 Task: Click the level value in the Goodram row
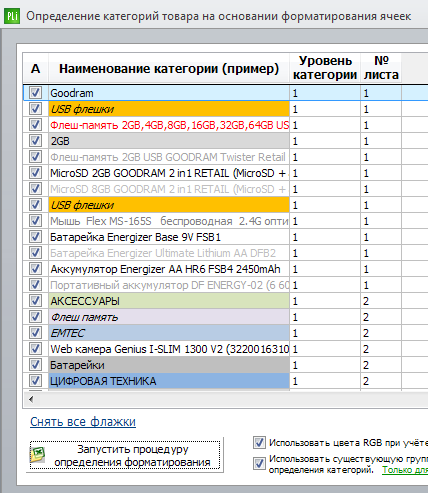coord(325,93)
